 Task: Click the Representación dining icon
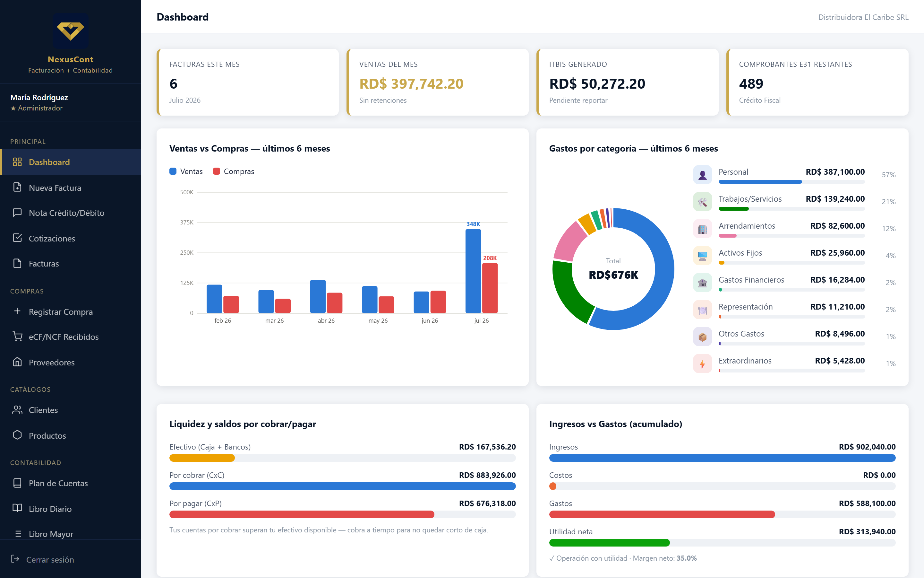(702, 310)
